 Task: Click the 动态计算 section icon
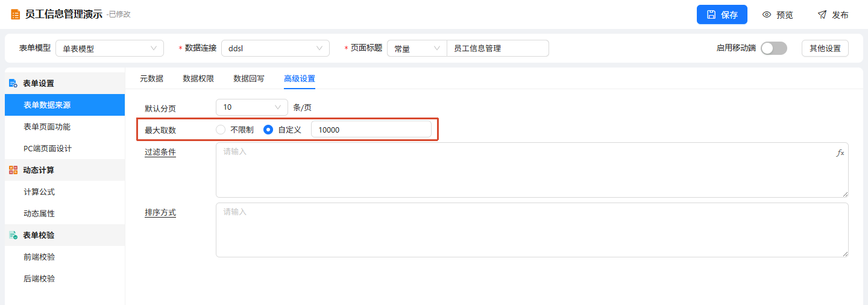(x=13, y=170)
